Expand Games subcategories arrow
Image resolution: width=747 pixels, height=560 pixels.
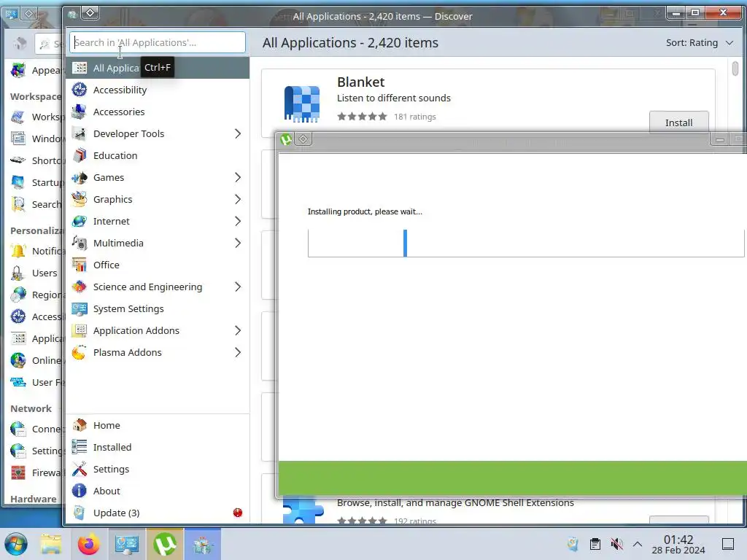click(x=238, y=178)
